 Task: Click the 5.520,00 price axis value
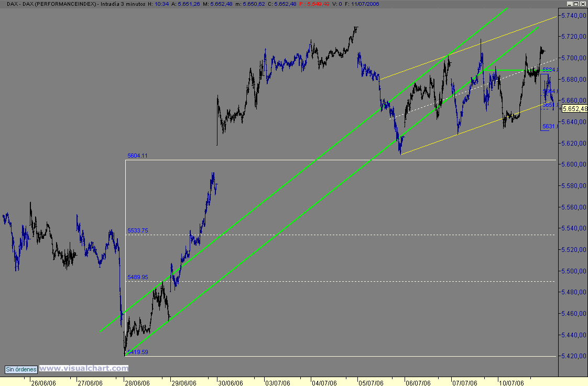point(573,249)
